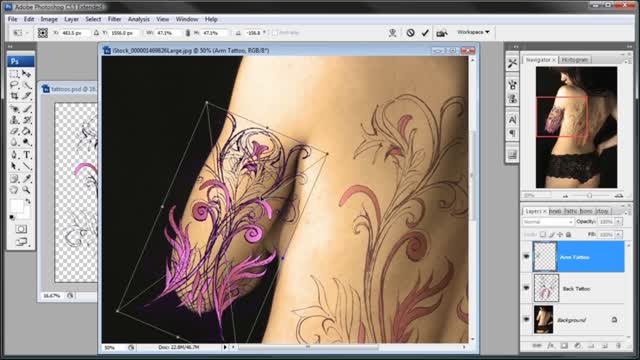Open the Doc info arrow menu
Image resolution: width=640 pixels, height=360 pixels.
[x=224, y=347]
